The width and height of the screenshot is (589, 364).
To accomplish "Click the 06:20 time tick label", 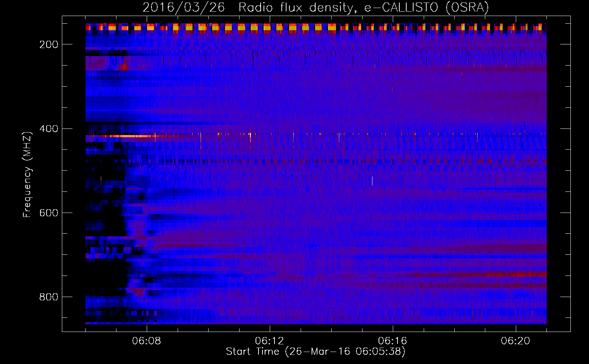I will coord(516,341).
